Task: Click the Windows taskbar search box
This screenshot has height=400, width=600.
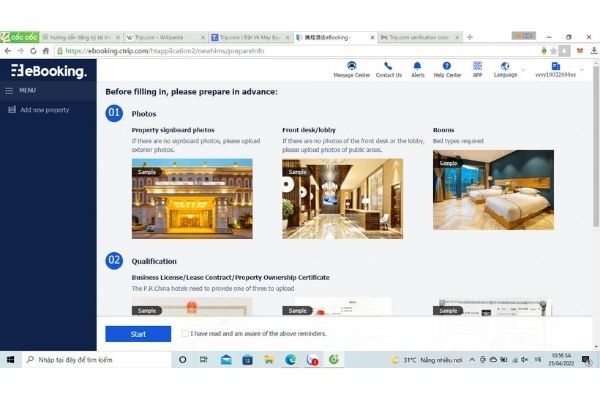Action: click(x=97, y=359)
